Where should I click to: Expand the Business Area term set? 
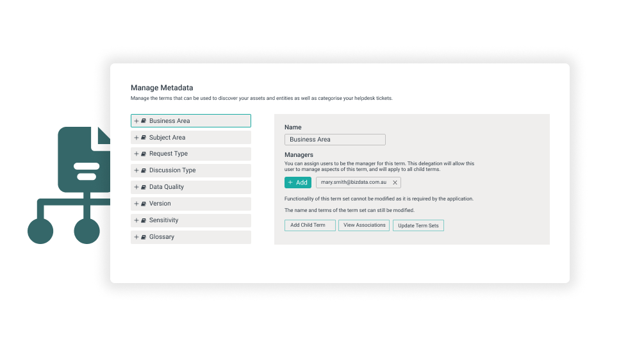click(136, 121)
